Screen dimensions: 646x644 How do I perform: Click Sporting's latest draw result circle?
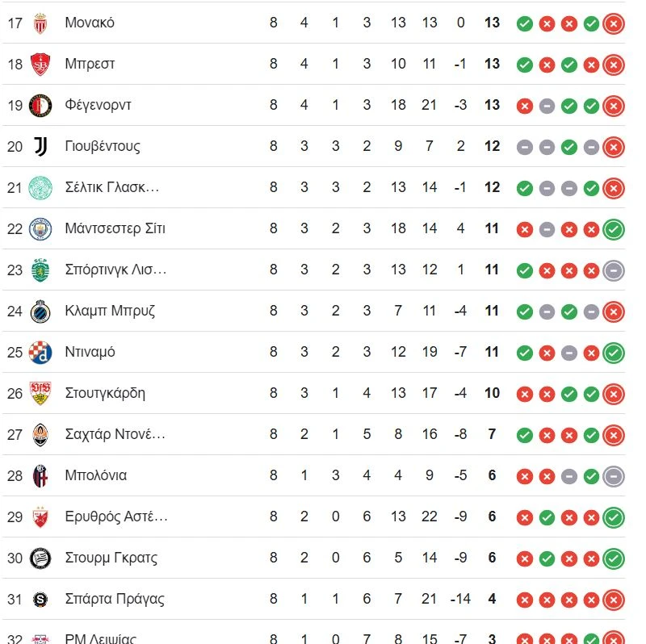point(614,270)
